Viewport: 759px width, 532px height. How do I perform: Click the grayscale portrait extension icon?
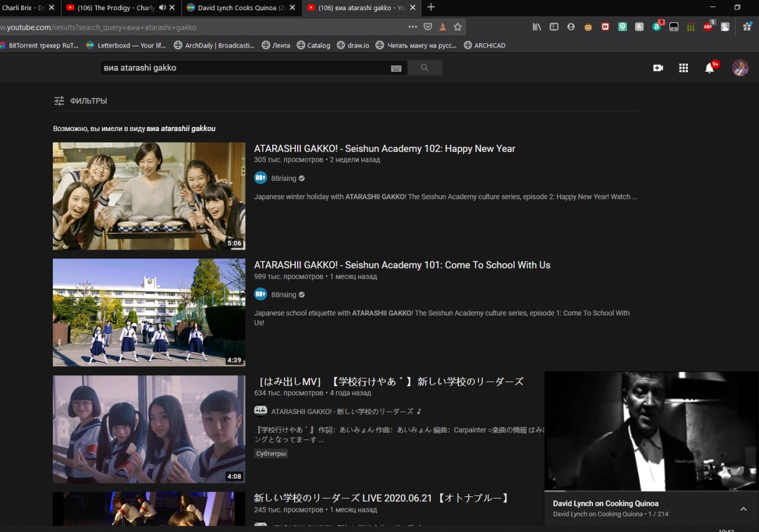click(725, 27)
